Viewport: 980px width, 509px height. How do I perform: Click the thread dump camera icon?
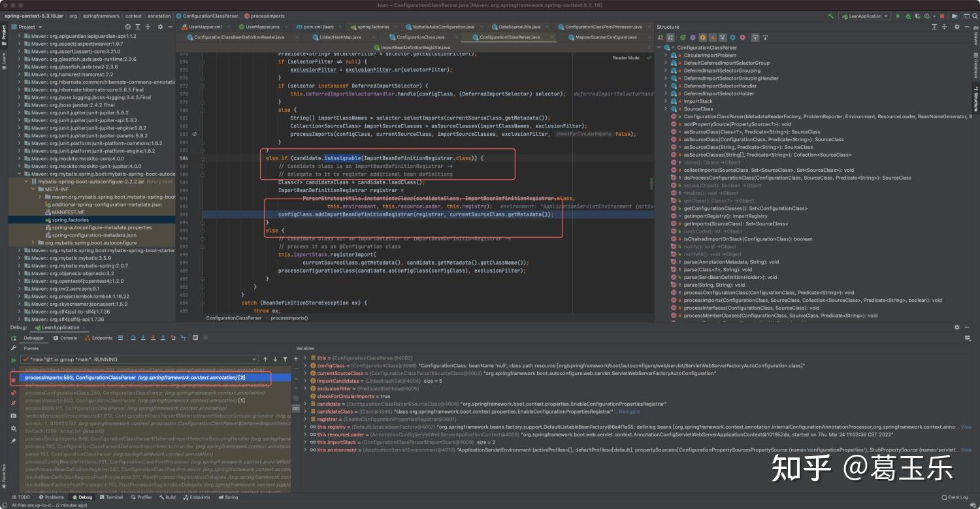point(13,416)
